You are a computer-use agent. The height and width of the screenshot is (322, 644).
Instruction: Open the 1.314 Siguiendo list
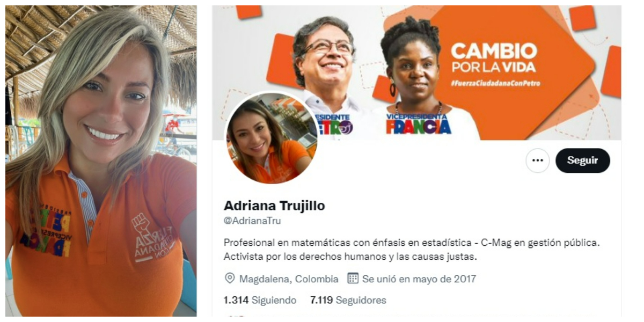coord(260,300)
